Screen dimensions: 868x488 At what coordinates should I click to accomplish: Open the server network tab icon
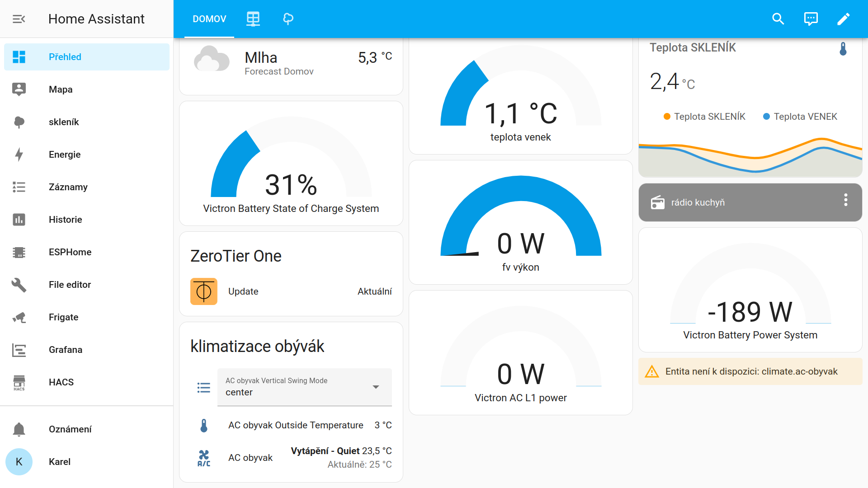click(x=253, y=19)
